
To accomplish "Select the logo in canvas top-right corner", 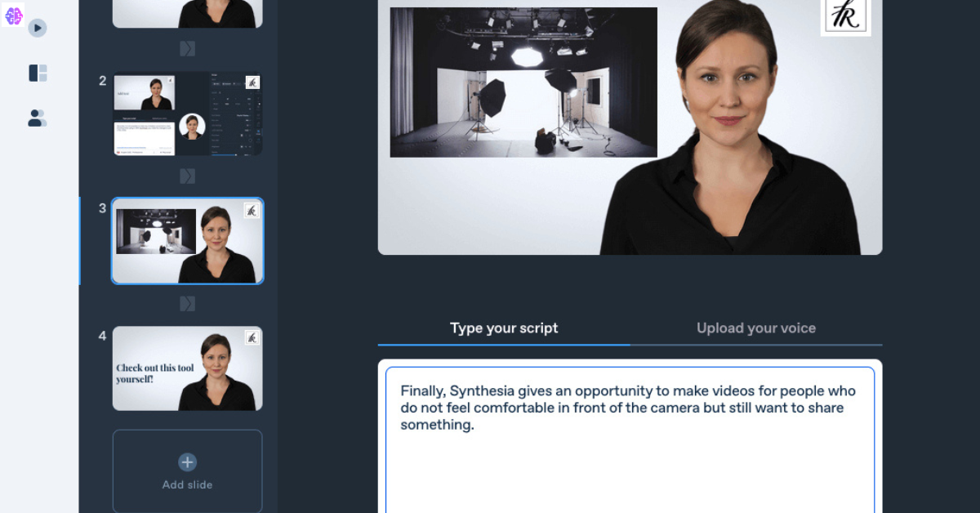I will pyautogui.click(x=845, y=16).
